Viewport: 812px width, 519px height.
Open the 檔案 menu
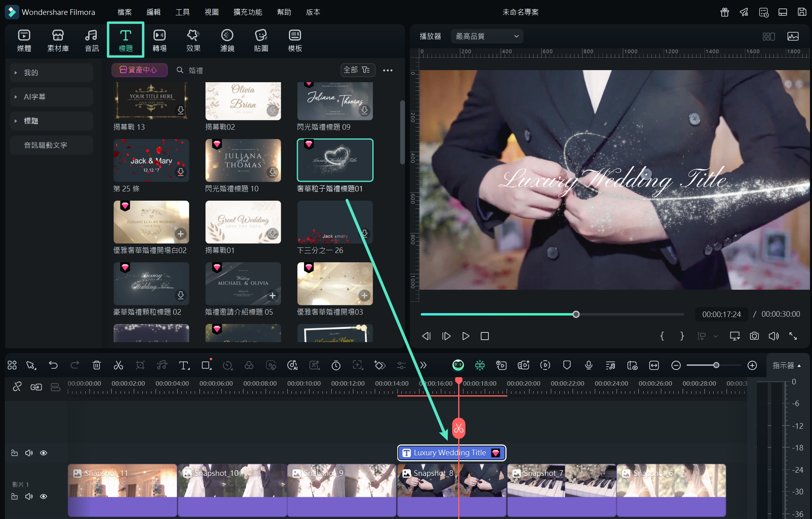(x=124, y=12)
